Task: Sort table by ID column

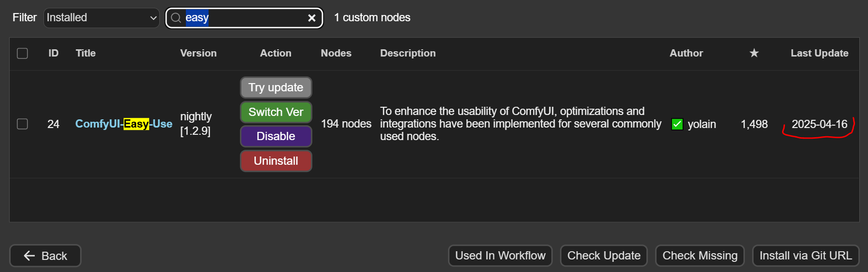Action: tap(53, 53)
